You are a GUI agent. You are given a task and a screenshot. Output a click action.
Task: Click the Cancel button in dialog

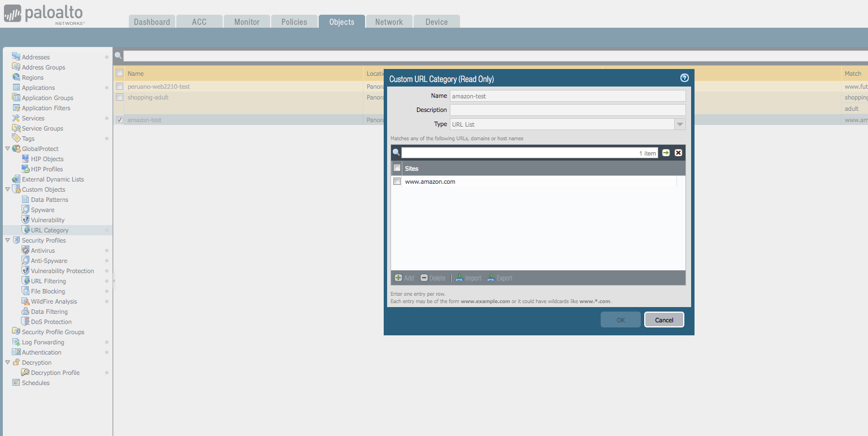click(x=664, y=320)
